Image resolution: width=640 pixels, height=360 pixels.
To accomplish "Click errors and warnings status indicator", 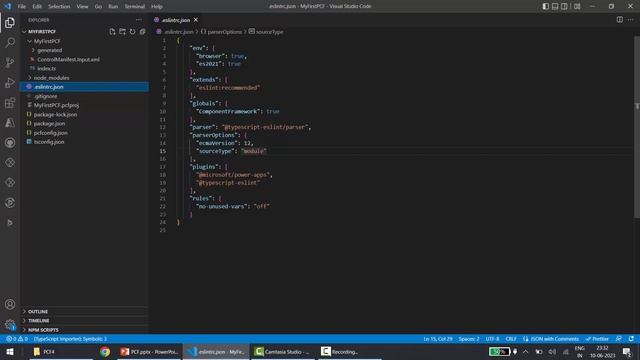I will click(17, 339).
